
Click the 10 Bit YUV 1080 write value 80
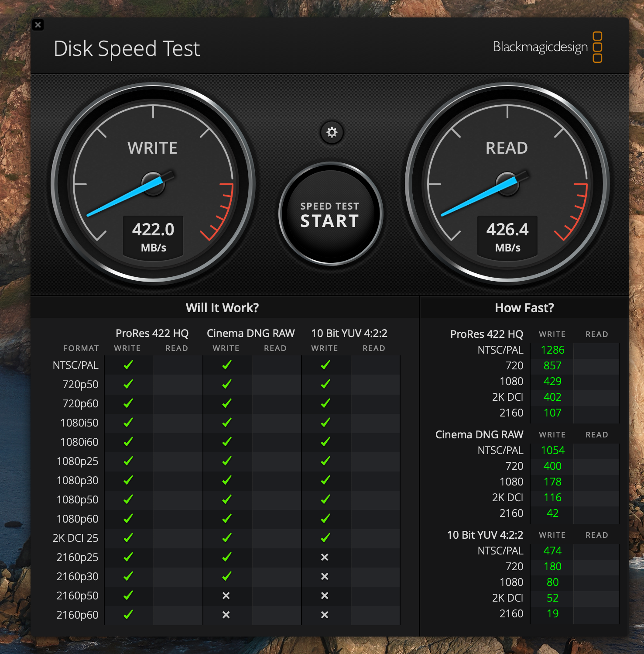click(x=552, y=582)
